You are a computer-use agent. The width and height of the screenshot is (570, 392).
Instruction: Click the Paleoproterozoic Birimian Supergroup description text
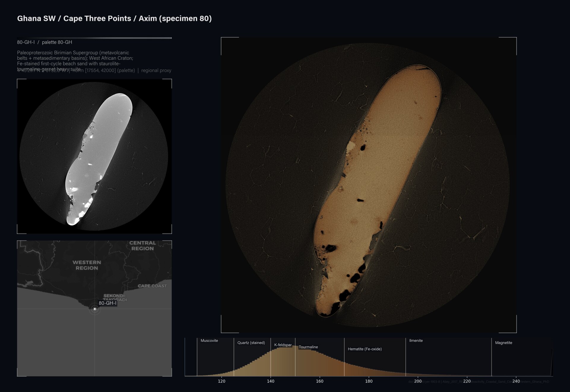coord(75,61)
